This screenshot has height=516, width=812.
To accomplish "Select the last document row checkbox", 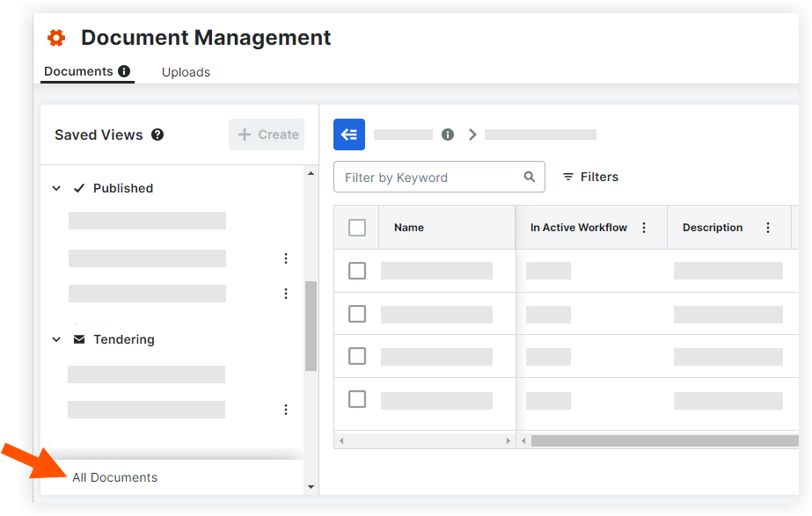I will 357,399.
